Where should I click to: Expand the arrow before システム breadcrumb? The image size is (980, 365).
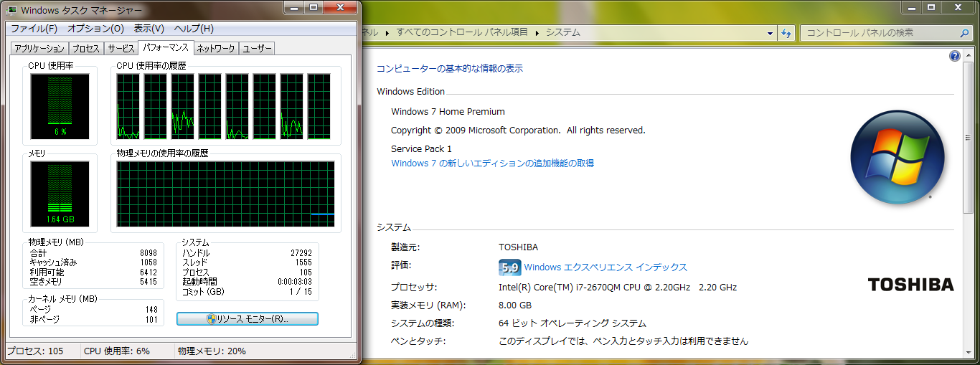click(537, 33)
